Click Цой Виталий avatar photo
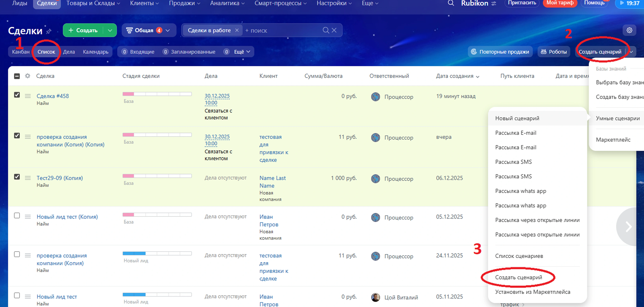The image size is (644, 307). click(x=376, y=297)
